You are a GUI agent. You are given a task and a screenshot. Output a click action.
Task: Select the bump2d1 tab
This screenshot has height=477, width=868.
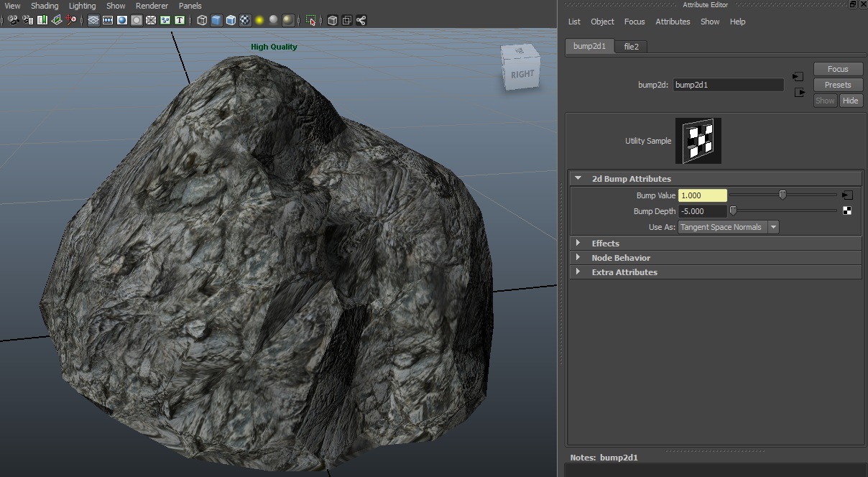589,46
